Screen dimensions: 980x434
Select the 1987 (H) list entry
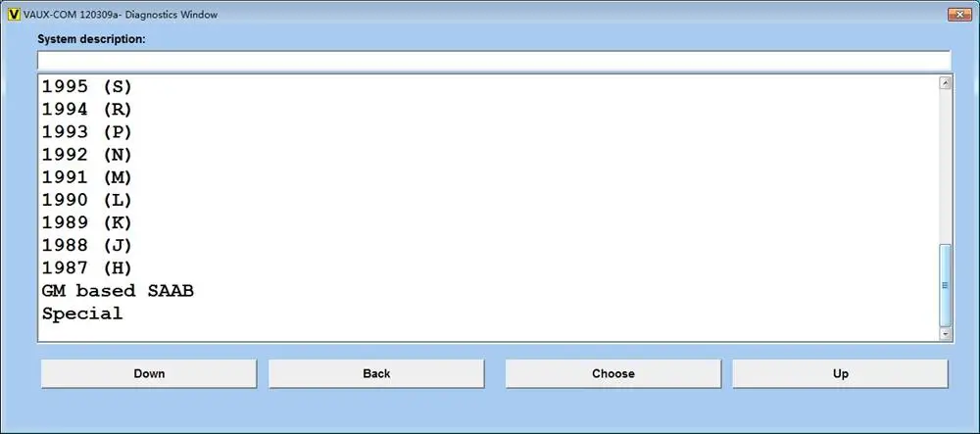[x=87, y=268]
